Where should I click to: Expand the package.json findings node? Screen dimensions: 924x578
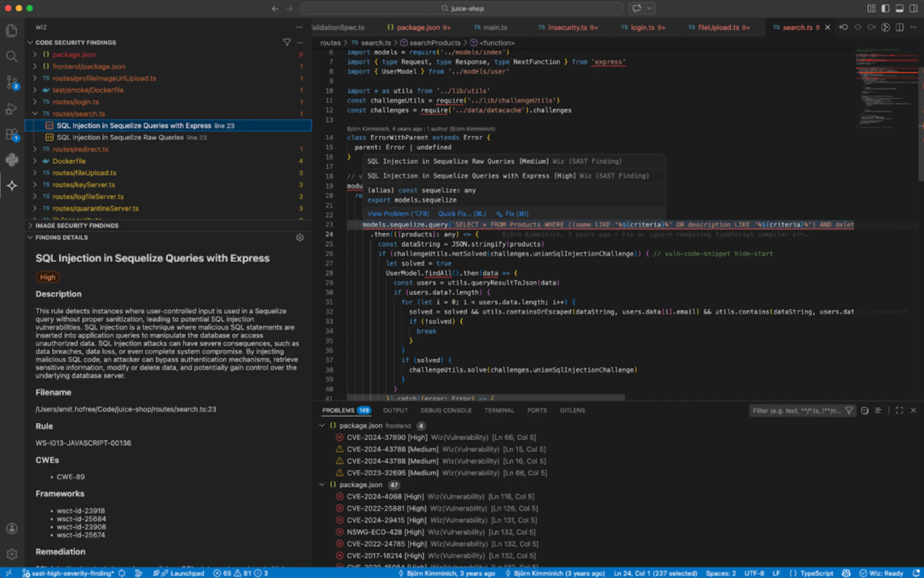pyautogui.click(x=35, y=54)
